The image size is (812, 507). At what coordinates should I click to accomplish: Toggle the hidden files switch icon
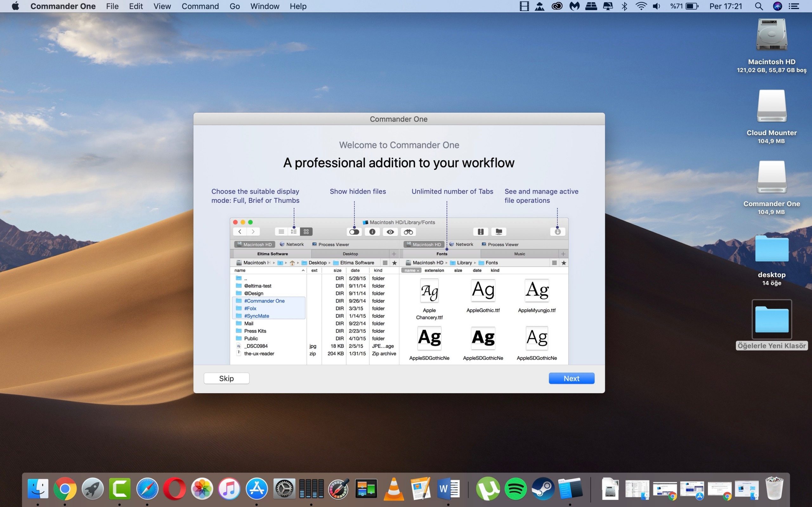[x=354, y=232]
